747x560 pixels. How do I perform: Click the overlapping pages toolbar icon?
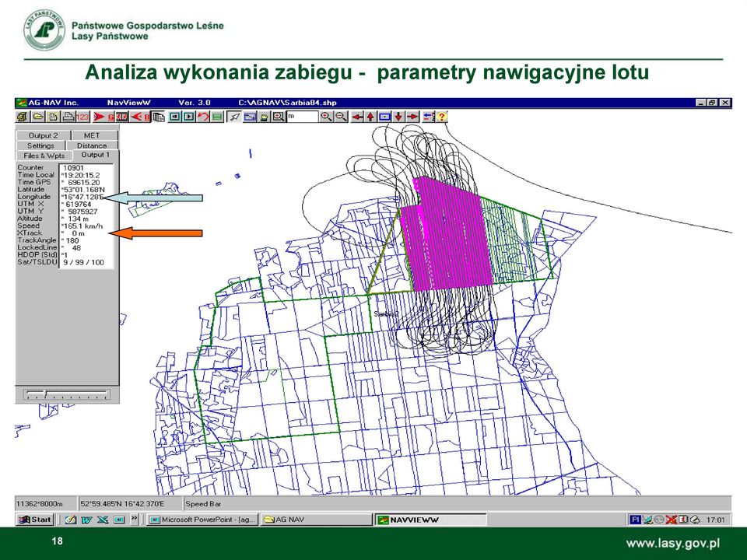(x=158, y=117)
